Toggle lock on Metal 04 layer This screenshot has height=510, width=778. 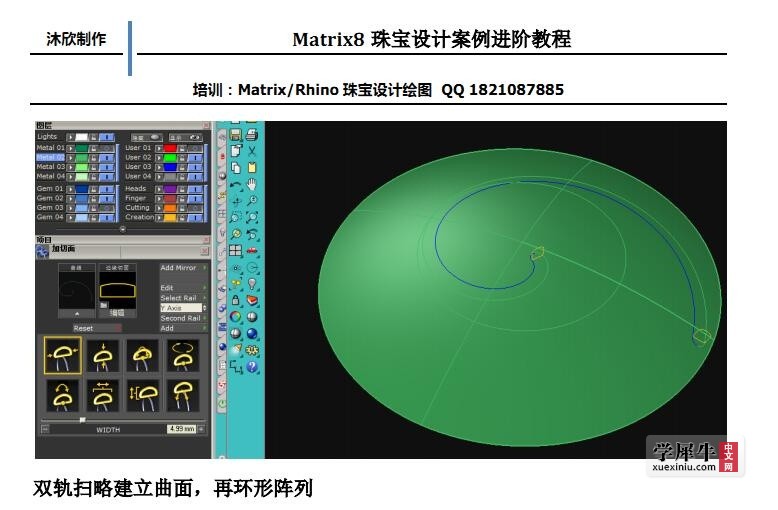coord(93,177)
